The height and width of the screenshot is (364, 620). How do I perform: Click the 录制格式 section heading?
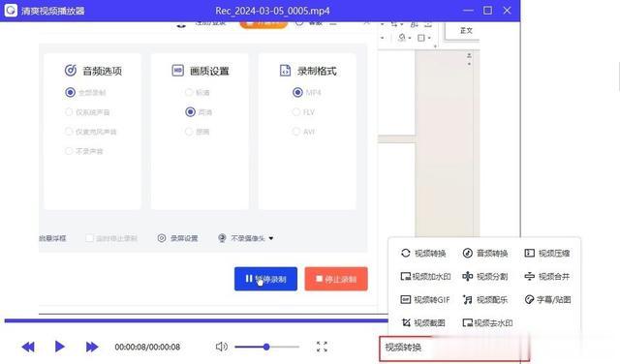click(x=317, y=71)
